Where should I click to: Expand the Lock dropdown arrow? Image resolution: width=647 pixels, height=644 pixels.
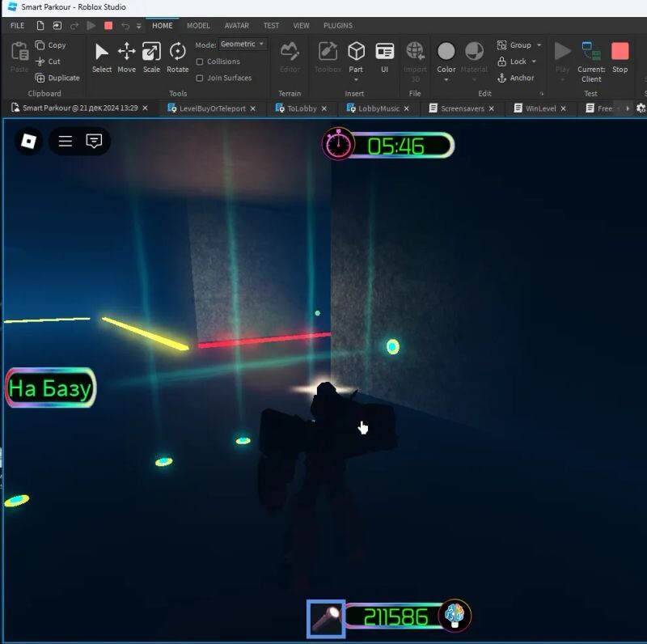coord(535,61)
